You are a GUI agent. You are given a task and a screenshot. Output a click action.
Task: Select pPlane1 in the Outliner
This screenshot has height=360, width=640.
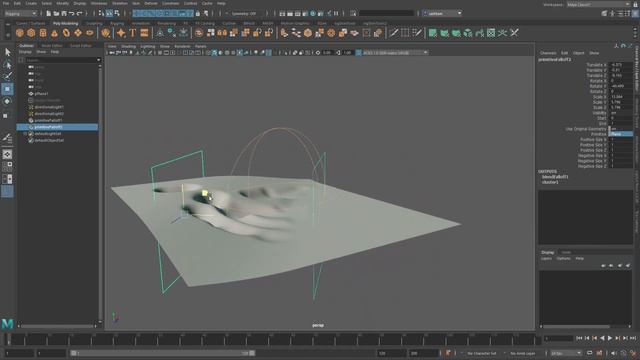click(x=41, y=93)
